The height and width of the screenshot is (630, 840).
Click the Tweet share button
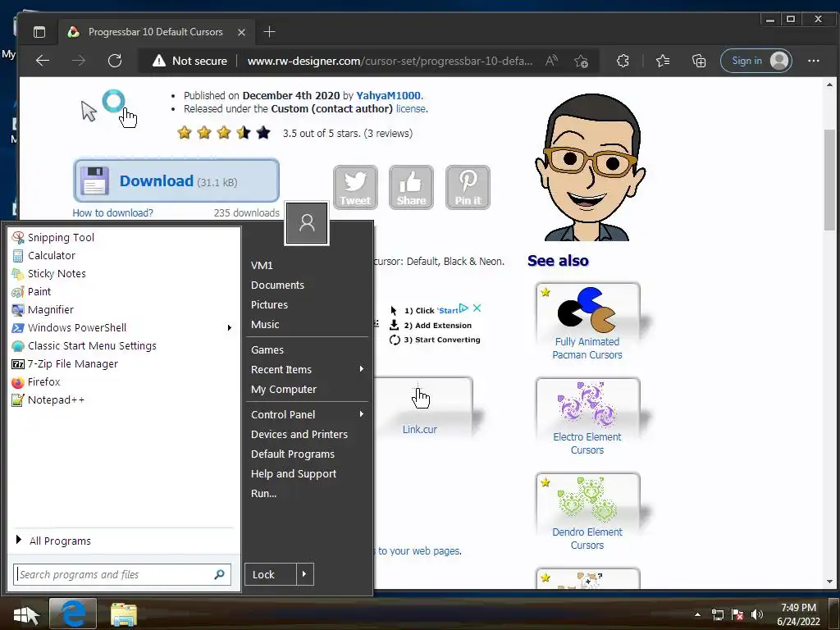click(x=356, y=187)
